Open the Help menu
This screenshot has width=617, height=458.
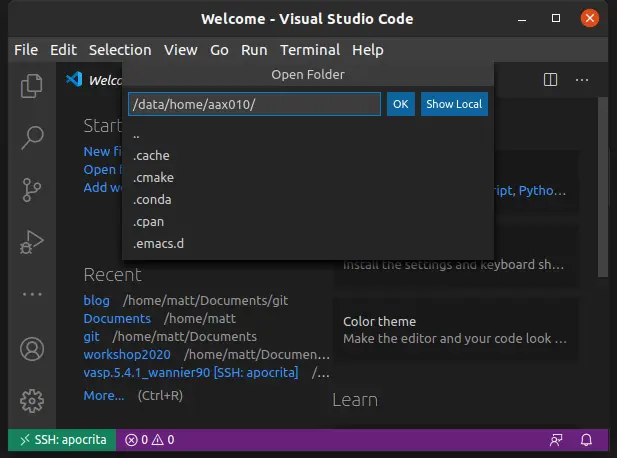pyautogui.click(x=368, y=50)
